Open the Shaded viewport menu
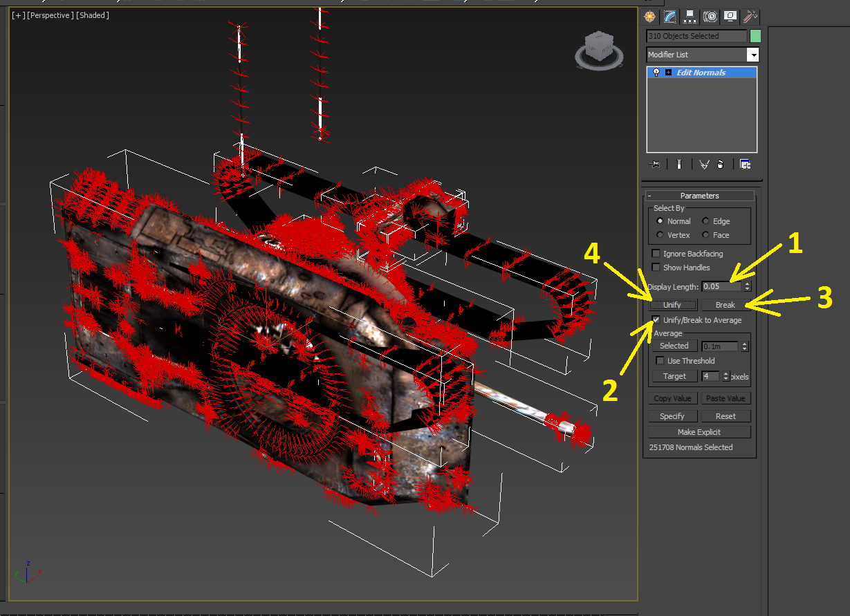 (x=93, y=15)
